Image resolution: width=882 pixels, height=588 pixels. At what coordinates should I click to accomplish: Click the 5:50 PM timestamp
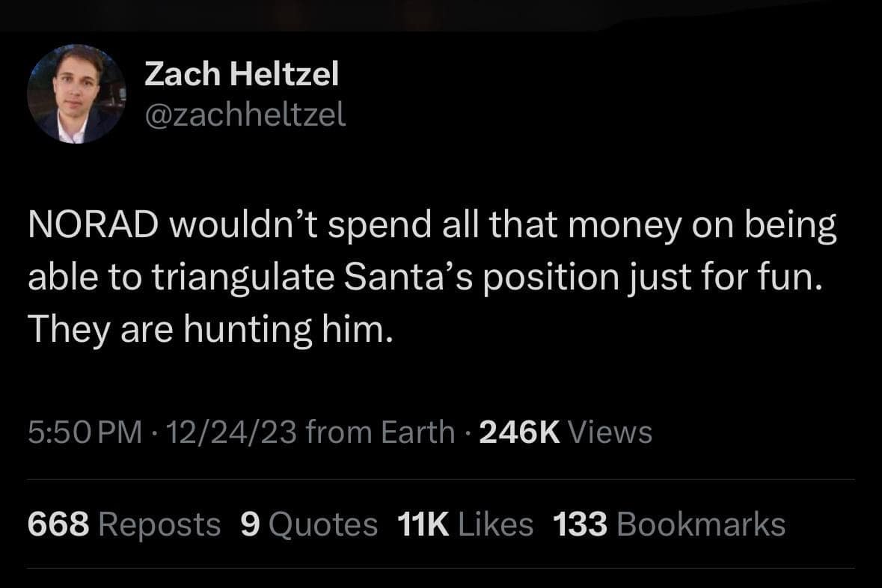[x=85, y=432]
